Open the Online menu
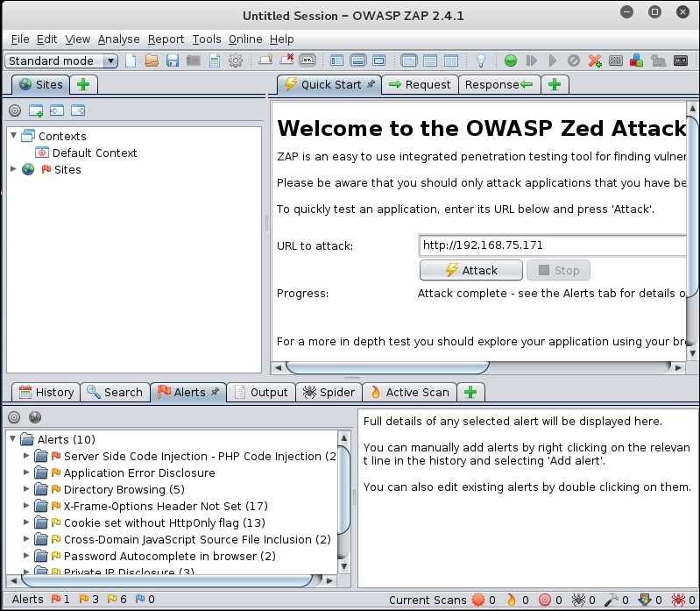This screenshot has height=611, width=700. tap(245, 39)
